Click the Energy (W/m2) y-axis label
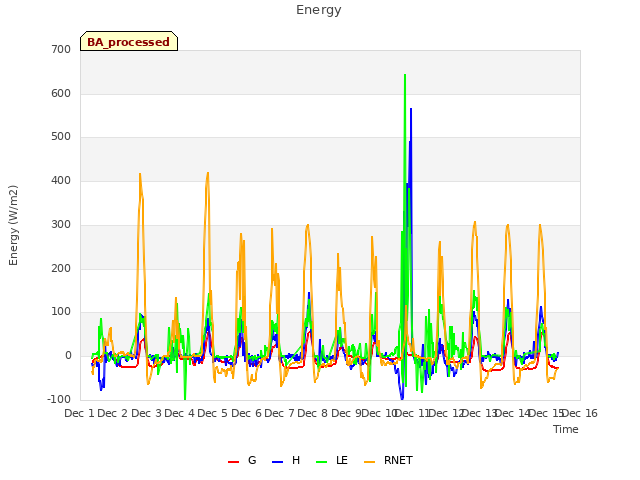 pyautogui.click(x=13, y=225)
